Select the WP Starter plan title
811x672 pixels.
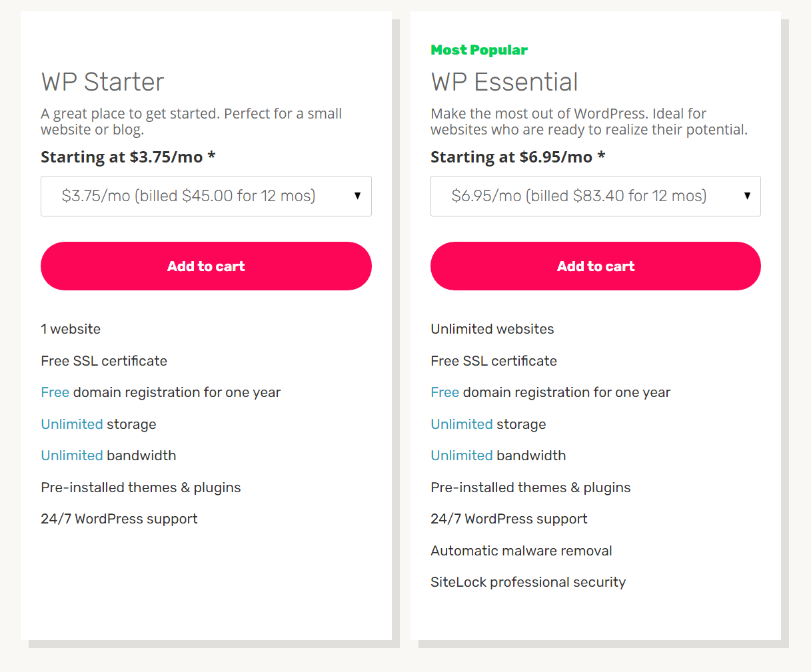pos(102,82)
